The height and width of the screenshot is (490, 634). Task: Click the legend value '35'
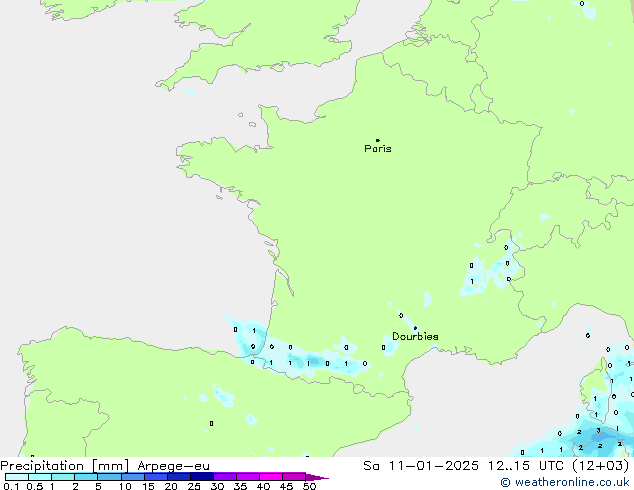click(240, 486)
